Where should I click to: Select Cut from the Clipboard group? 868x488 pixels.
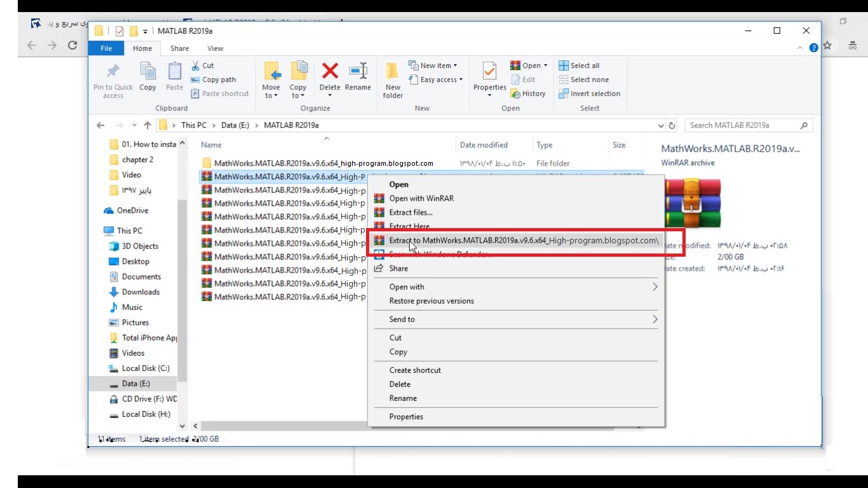[203, 65]
